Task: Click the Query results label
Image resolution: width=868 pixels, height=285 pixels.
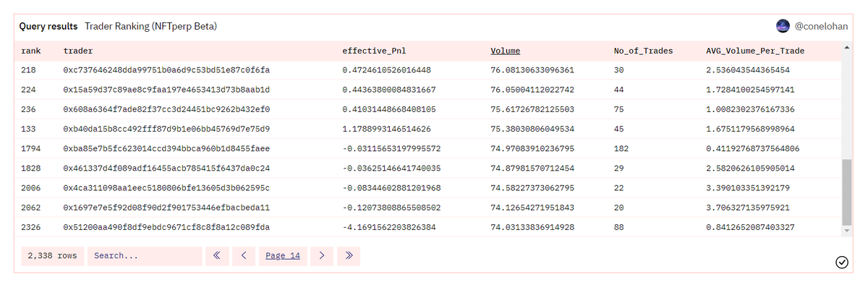Action: pos(48,26)
